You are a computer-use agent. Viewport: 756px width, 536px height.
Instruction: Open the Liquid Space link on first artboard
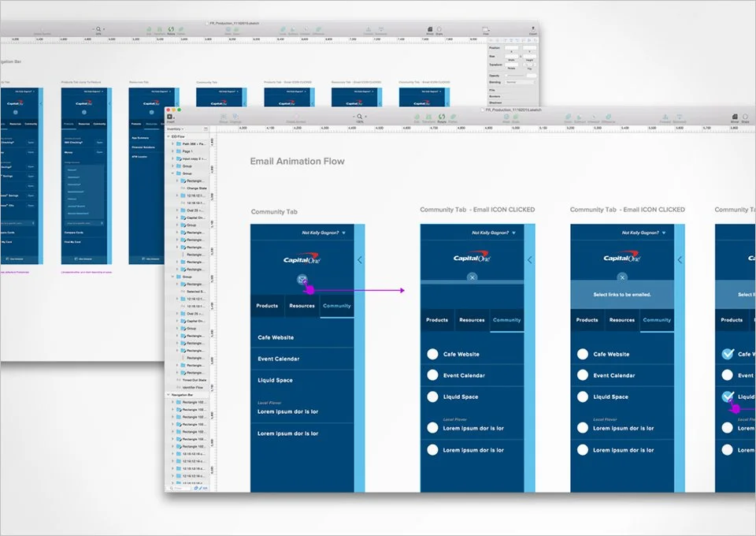276,380
